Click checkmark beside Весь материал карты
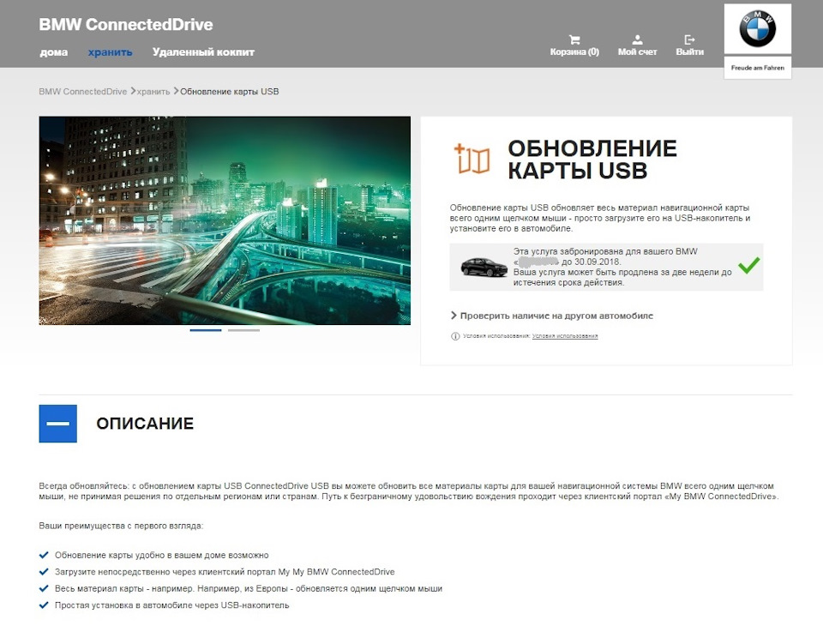This screenshot has width=823, height=644. [44, 588]
